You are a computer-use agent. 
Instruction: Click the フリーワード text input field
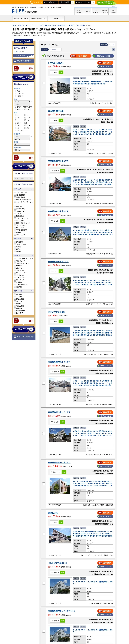[24, 178]
